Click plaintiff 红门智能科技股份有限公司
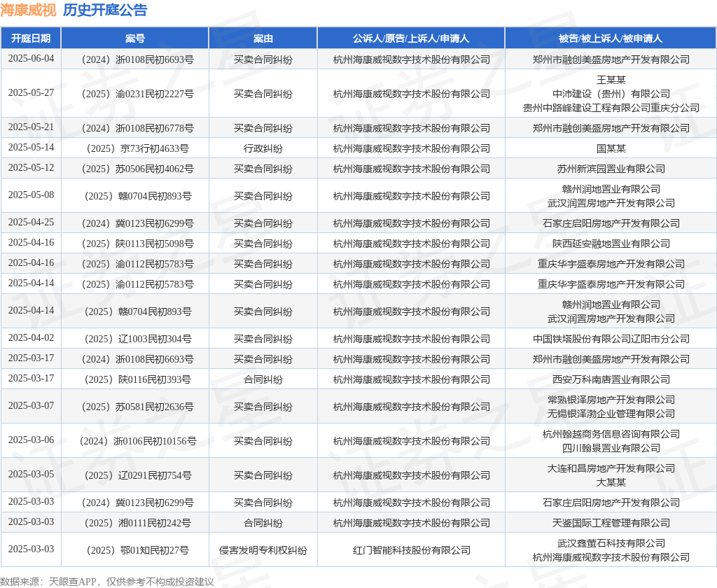The image size is (717, 588). pyautogui.click(x=411, y=550)
